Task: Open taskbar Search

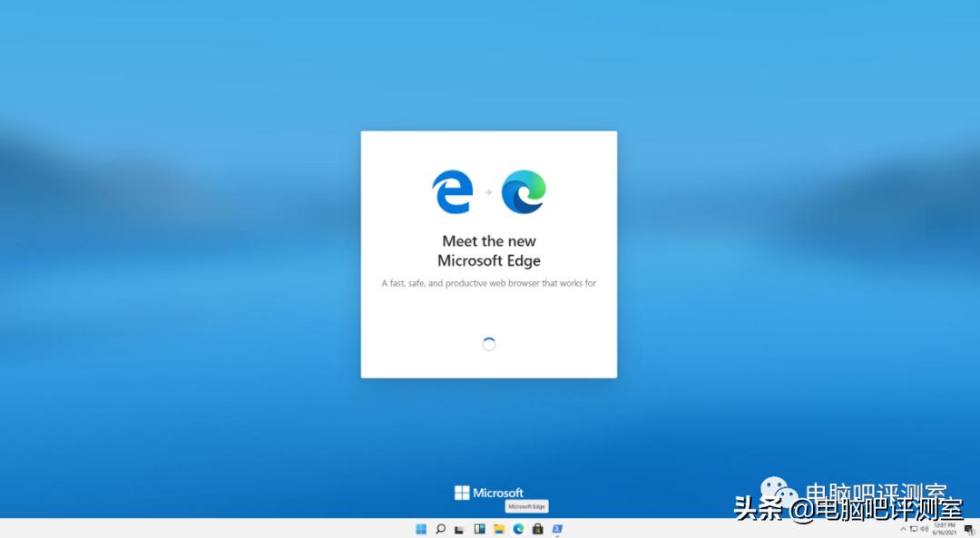Action: click(x=440, y=528)
